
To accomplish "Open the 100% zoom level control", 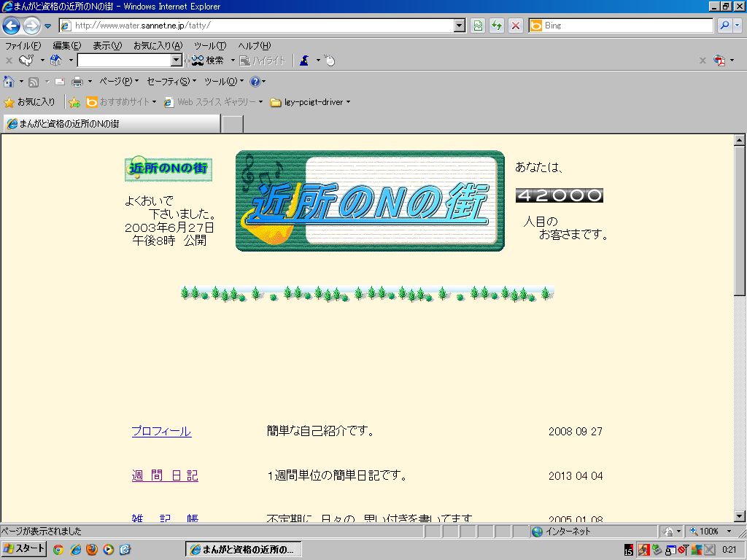I will pos(710,532).
